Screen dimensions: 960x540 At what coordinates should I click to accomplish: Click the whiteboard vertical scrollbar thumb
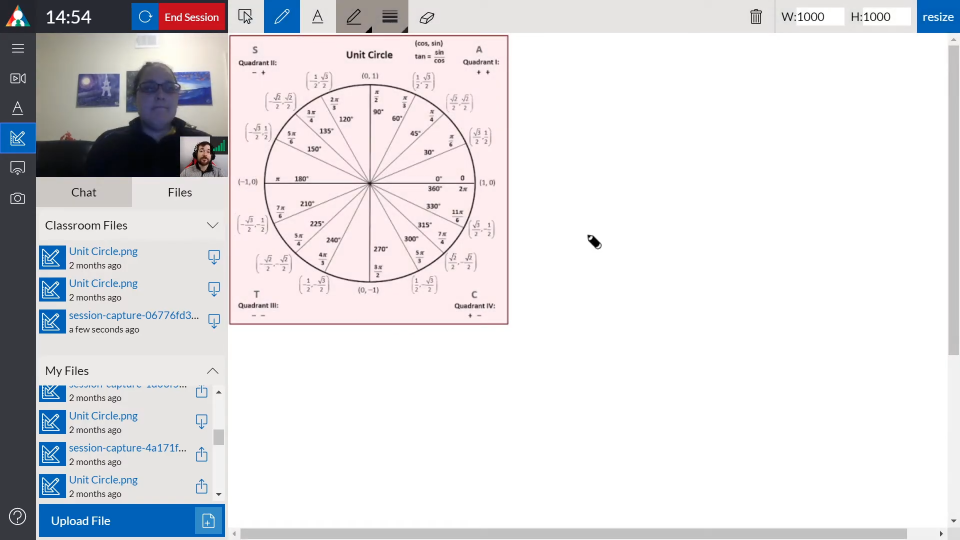[x=954, y=199]
